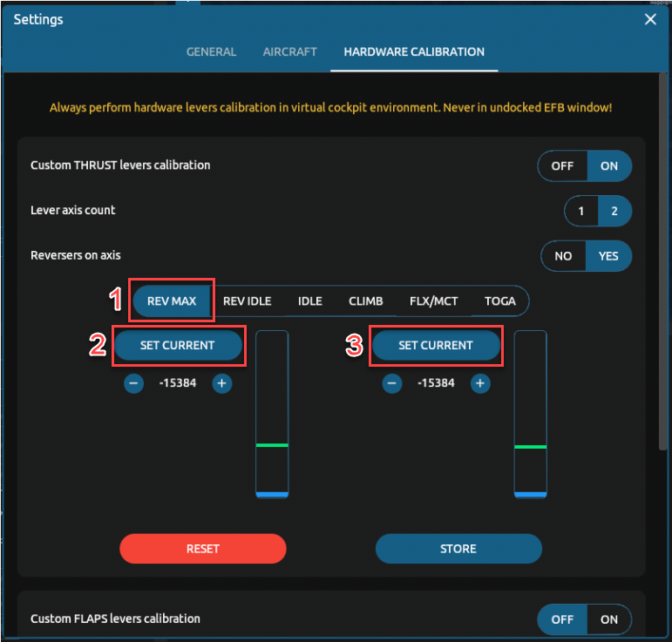Set lever axis count to 2
This screenshot has width=672, height=642.
click(614, 211)
